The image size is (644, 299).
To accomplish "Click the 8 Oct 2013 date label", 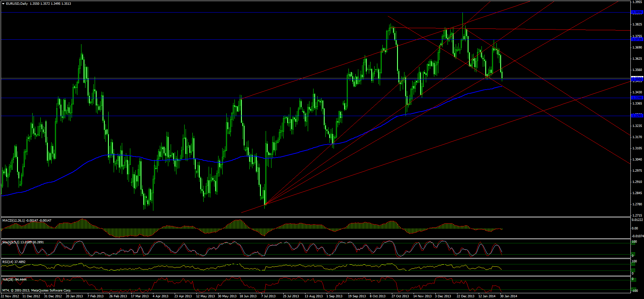I will pyautogui.click(x=378, y=296).
